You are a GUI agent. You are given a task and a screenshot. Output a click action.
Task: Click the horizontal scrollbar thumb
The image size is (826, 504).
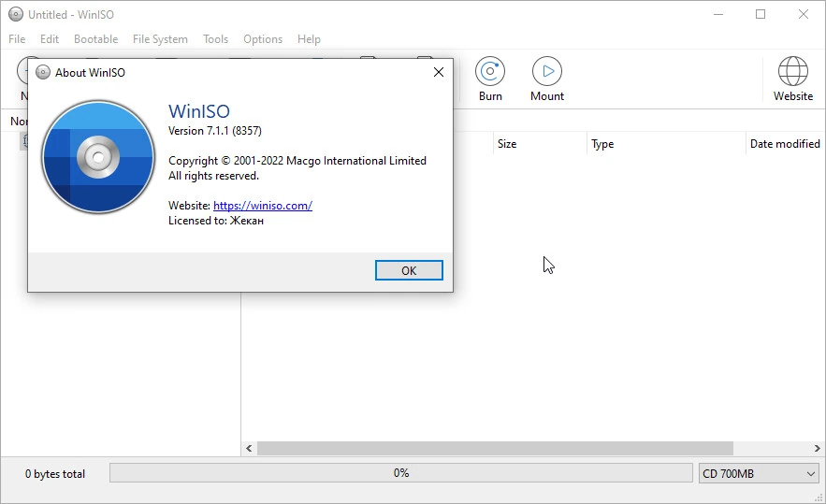coord(495,448)
